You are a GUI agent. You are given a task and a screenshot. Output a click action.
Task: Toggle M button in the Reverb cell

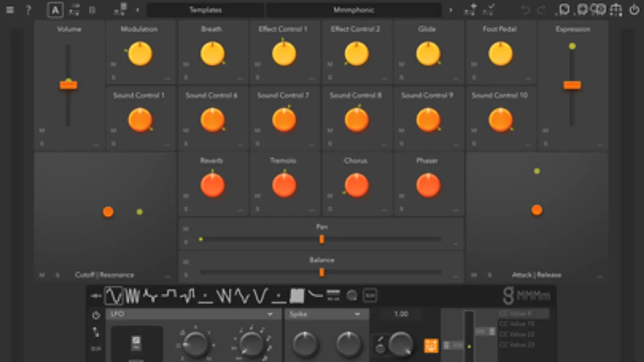coord(186,196)
